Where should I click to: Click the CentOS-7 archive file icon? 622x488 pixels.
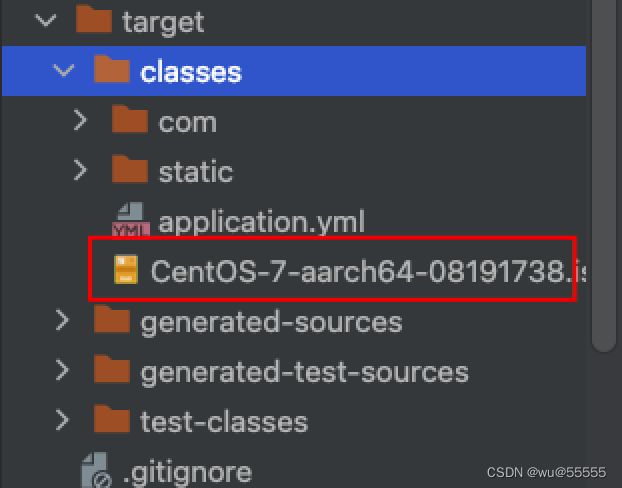coord(125,270)
